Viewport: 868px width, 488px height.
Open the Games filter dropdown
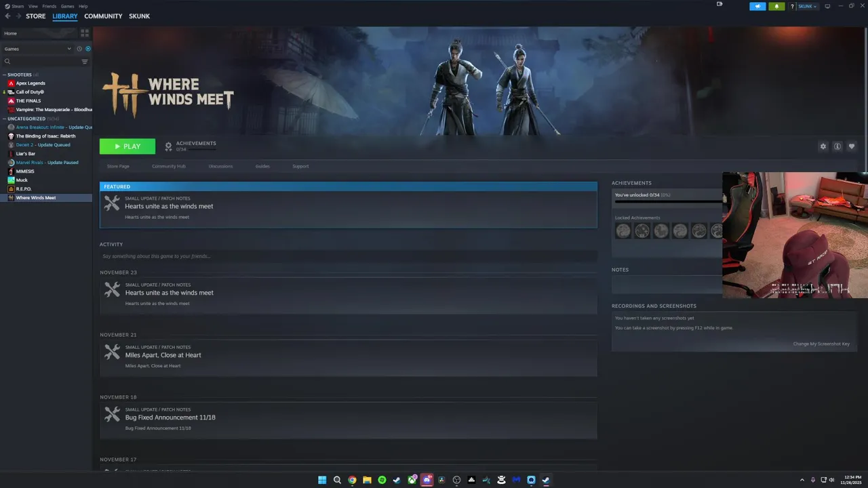(x=37, y=49)
